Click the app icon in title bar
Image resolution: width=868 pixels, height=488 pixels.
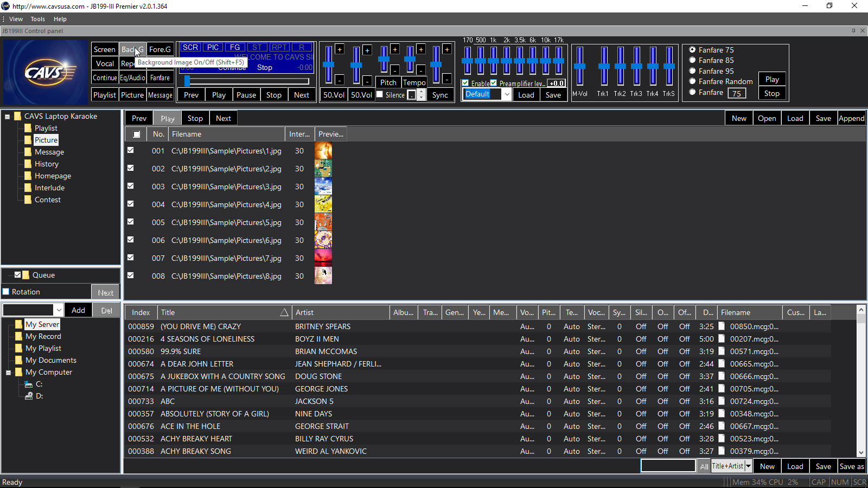[5, 6]
